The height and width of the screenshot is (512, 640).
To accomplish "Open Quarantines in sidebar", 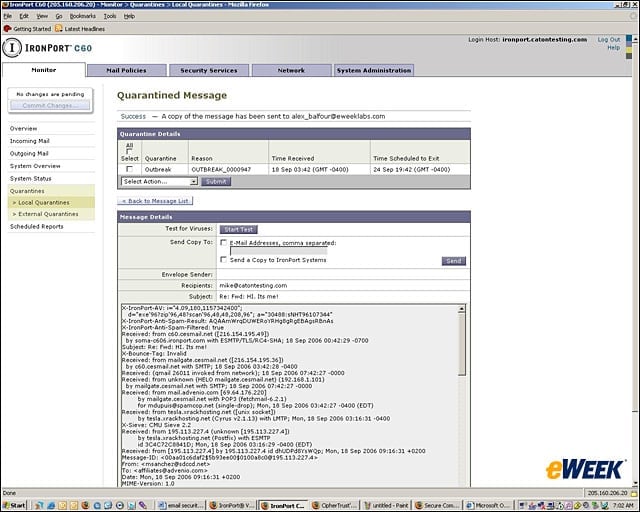I will point(27,191).
